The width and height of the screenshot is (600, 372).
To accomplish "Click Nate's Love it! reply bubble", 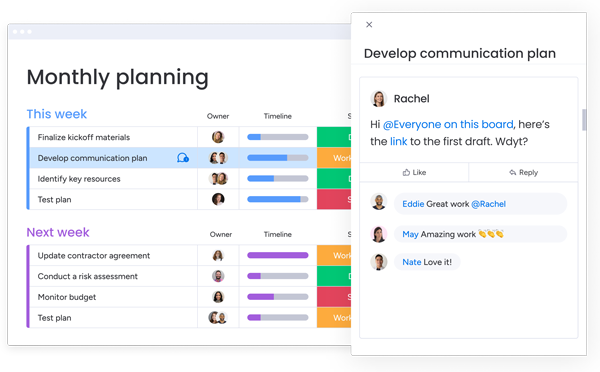I will pos(427,262).
